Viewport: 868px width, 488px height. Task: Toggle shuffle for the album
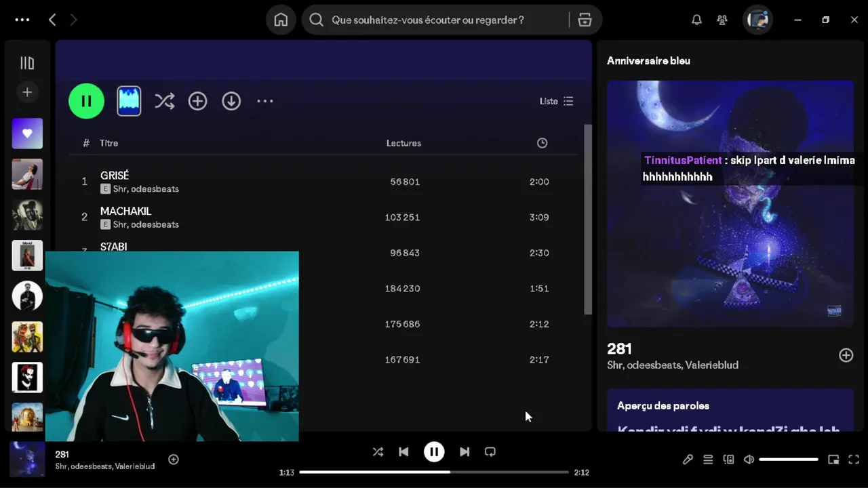tap(164, 101)
